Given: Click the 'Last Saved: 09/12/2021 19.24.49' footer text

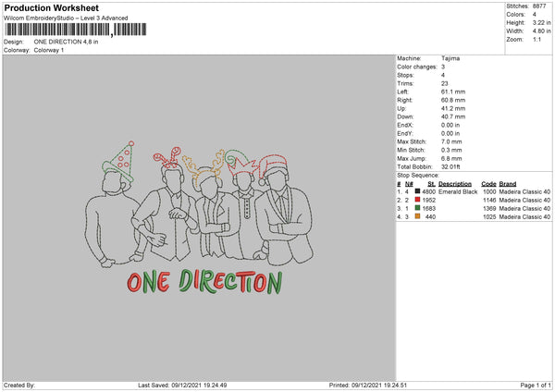Looking at the screenshot, I should [182, 386].
